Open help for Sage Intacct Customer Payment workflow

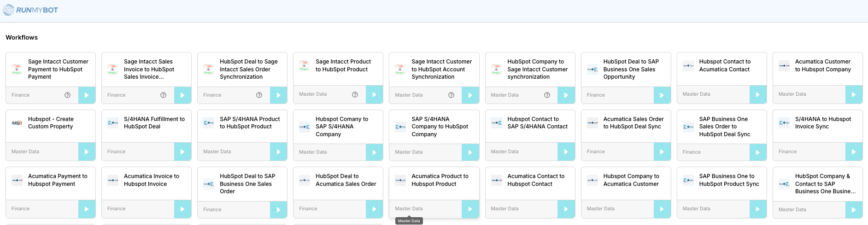67,95
